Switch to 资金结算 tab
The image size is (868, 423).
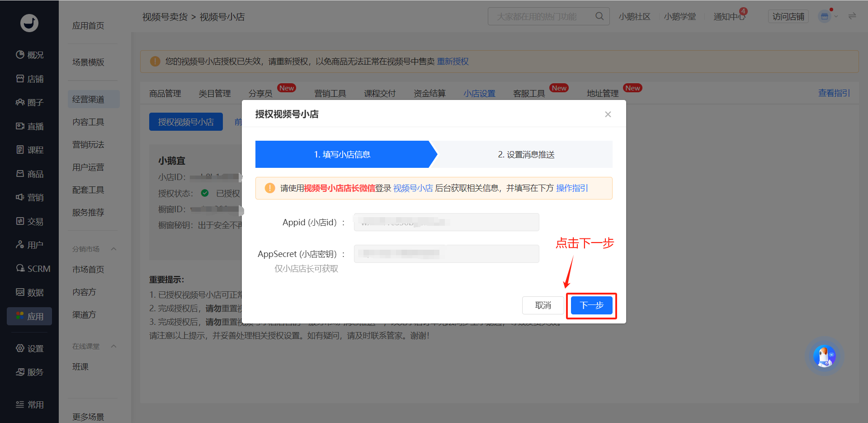click(429, 93)
